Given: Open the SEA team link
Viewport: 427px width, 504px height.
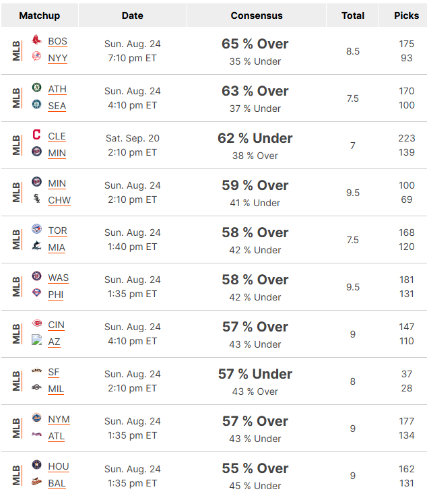Looking at the screenshot, I should coord(57,106).
